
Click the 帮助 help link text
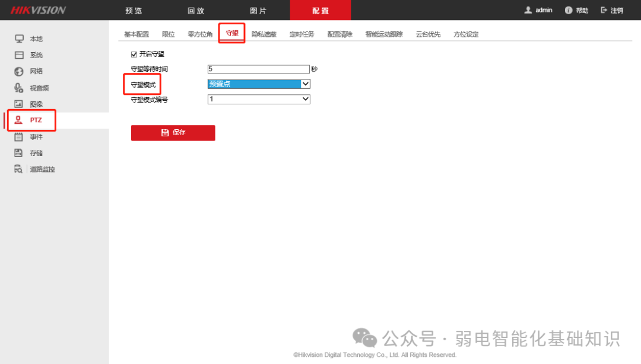(x=582, y=11)
